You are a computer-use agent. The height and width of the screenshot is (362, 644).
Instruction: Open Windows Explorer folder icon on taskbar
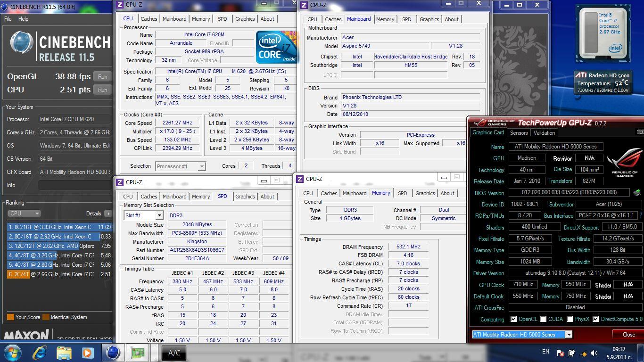(x=64, y=353)
